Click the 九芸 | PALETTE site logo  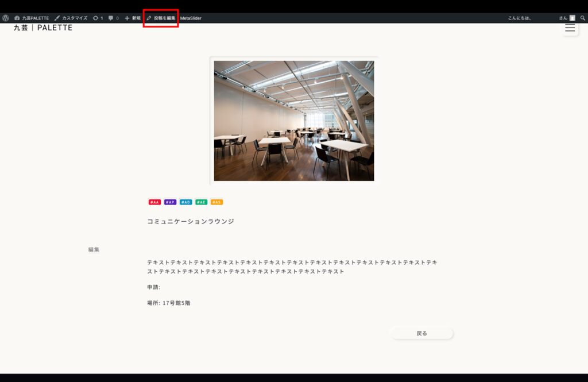point(43,28)
